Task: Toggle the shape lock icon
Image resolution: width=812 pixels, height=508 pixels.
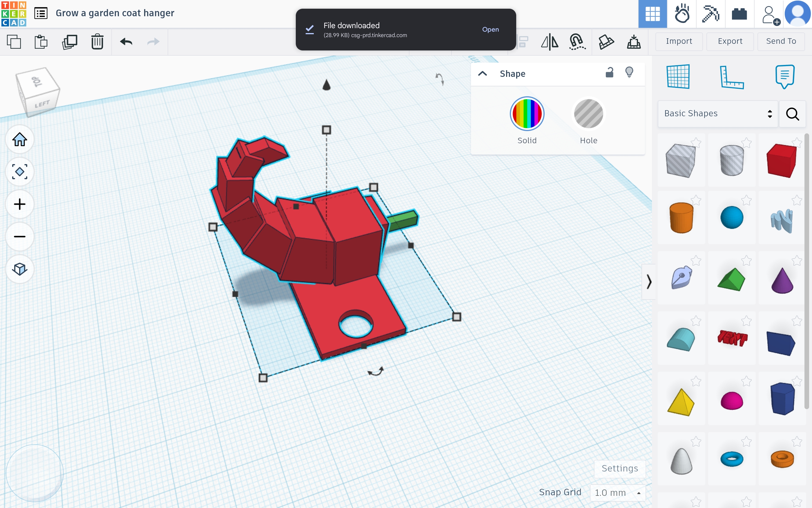Action: click(x=609, y=72)
